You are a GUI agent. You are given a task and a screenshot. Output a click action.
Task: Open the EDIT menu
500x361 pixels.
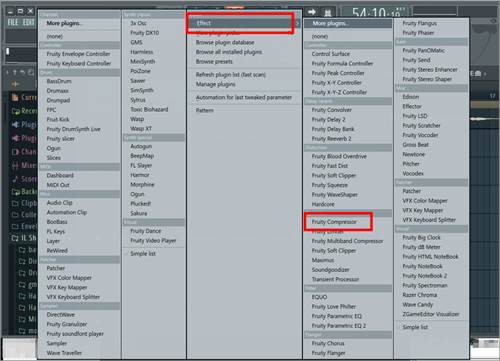tap(29, 22)
